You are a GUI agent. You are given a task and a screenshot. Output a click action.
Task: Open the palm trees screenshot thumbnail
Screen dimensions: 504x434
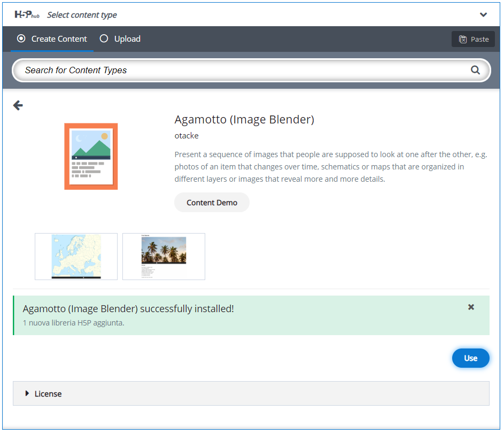[x=164, y=257]
